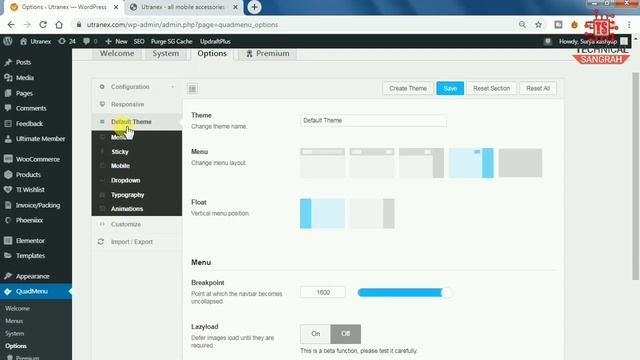
Task: Switch to the Premium tab
Action: (267, 54)
